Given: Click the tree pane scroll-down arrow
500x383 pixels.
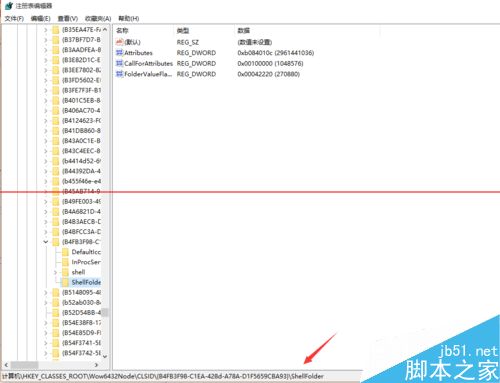Looking at the screenshot, I should point(105,356).
